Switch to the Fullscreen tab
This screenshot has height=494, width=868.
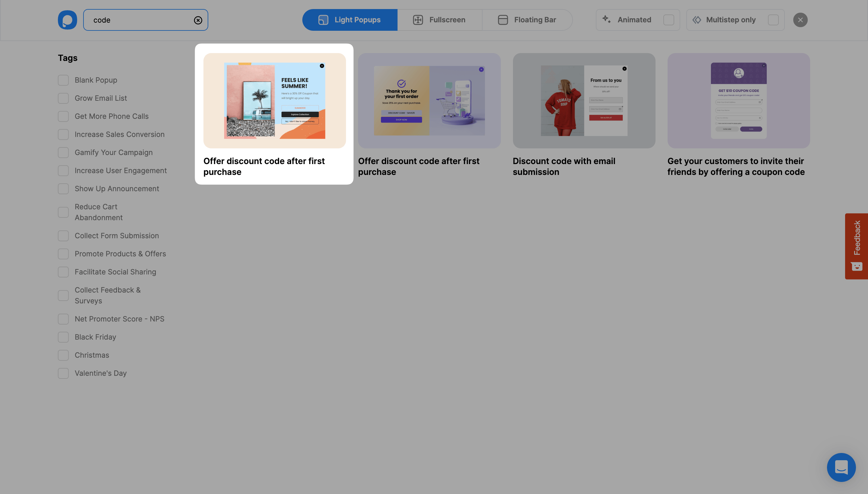439,20
